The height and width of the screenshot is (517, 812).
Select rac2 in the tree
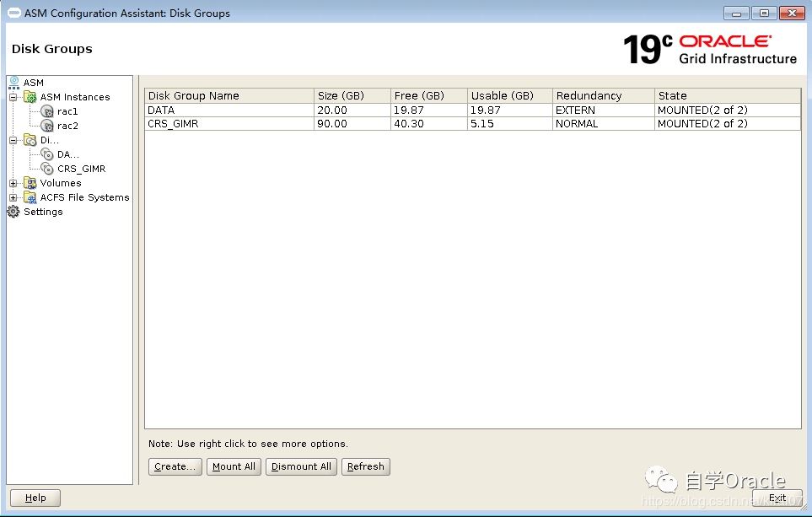pyautogui.click(x=67, y=126)
